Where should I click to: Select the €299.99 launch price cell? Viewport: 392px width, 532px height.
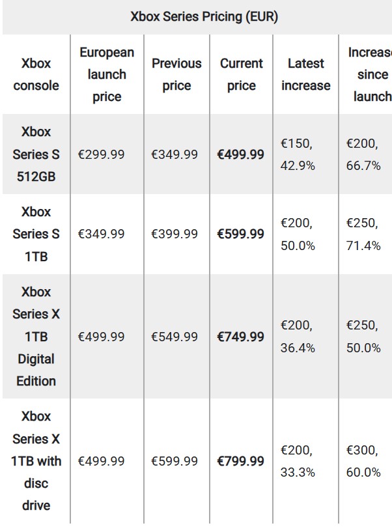click(x=101, y=154)
